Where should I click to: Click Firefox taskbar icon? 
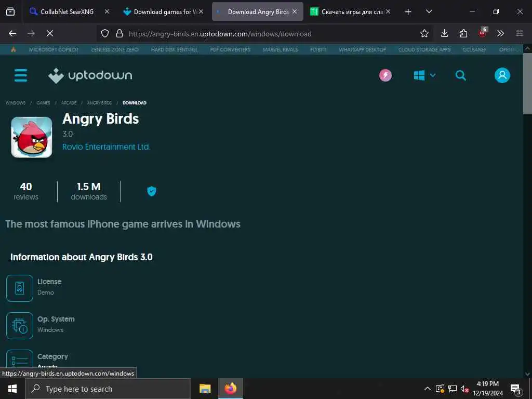point(230,389)
